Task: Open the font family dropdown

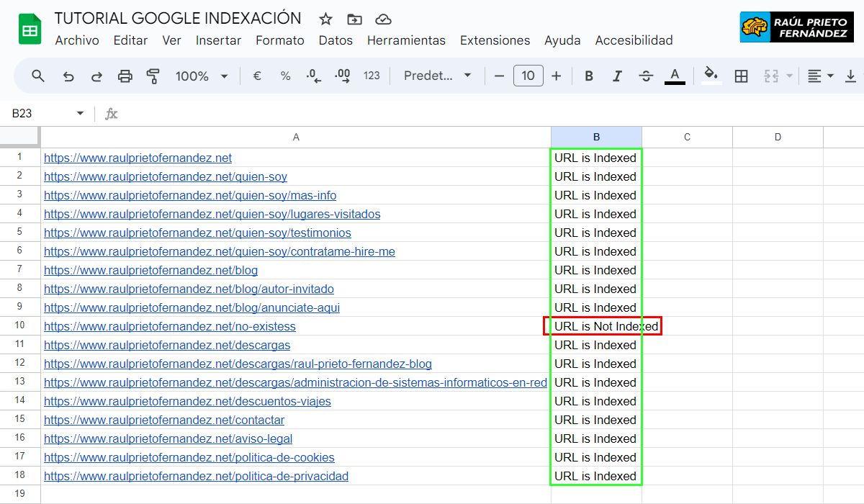Action: tap(437, 76)
